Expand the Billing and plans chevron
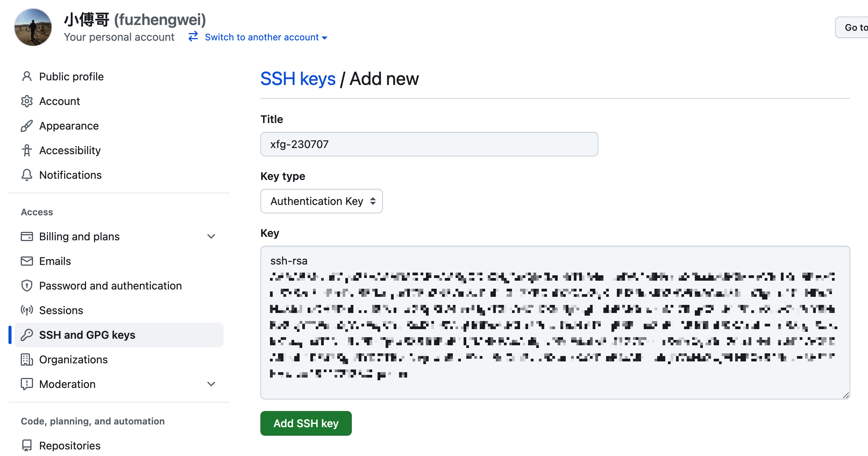This screenshot has width=868, height=456. (211, 236)
